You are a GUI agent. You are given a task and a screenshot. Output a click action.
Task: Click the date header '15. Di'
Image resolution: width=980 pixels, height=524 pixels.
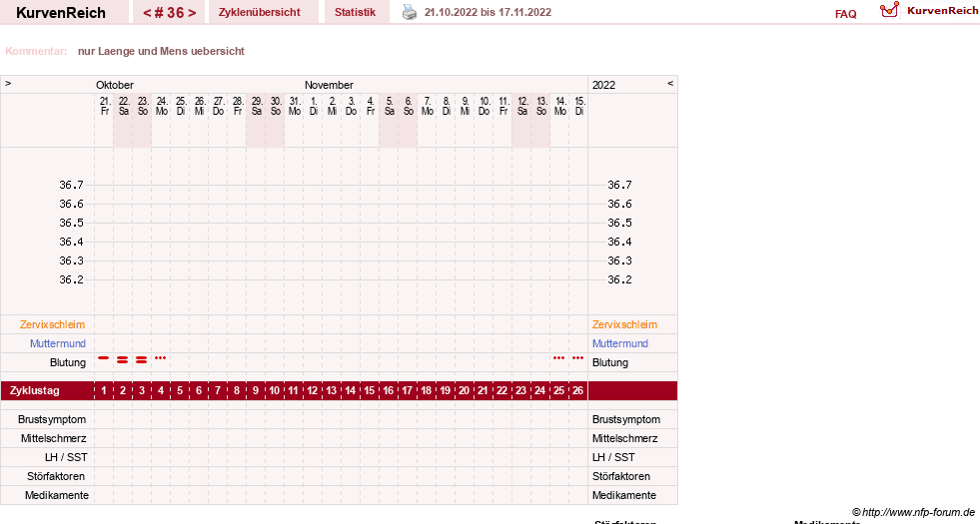point(579,106)
